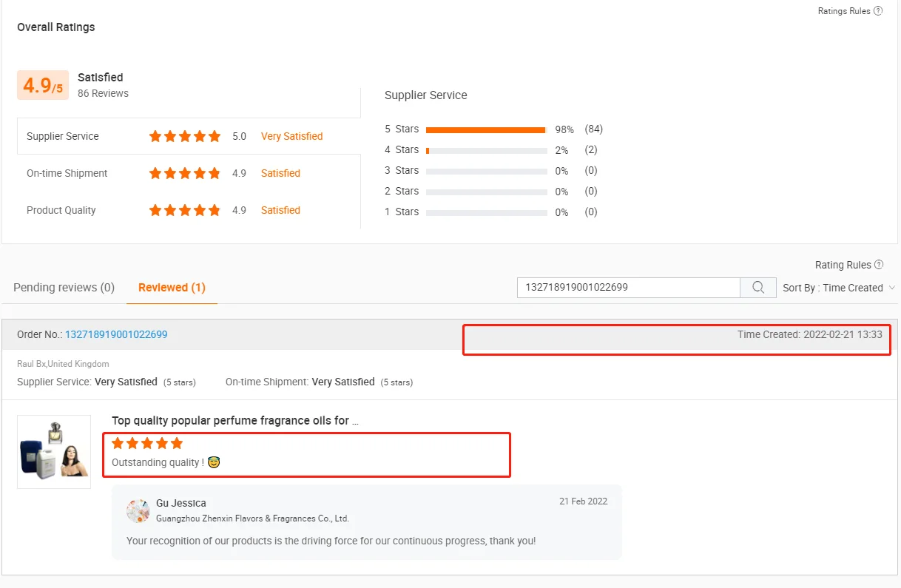Click the 5 Stars rating bar
Image resolution: width=901 pixels, height=588 pixels.
[486, 129]
